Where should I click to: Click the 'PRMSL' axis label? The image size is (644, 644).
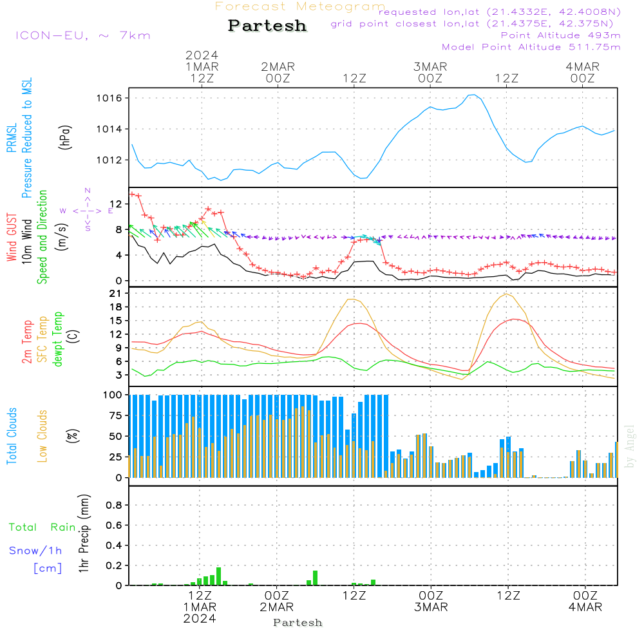click(x=12, y=138)
